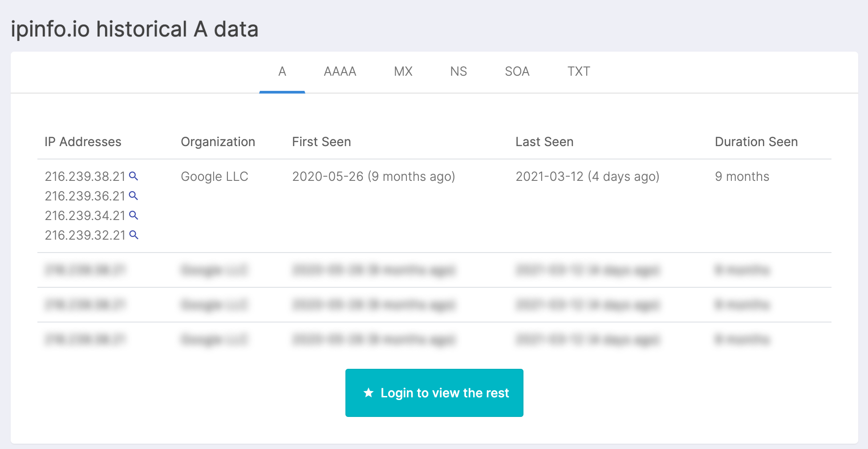868x449 pixels.
Task: Click the Organization column header
Action: pyautogui.click(x=218, y=142)
